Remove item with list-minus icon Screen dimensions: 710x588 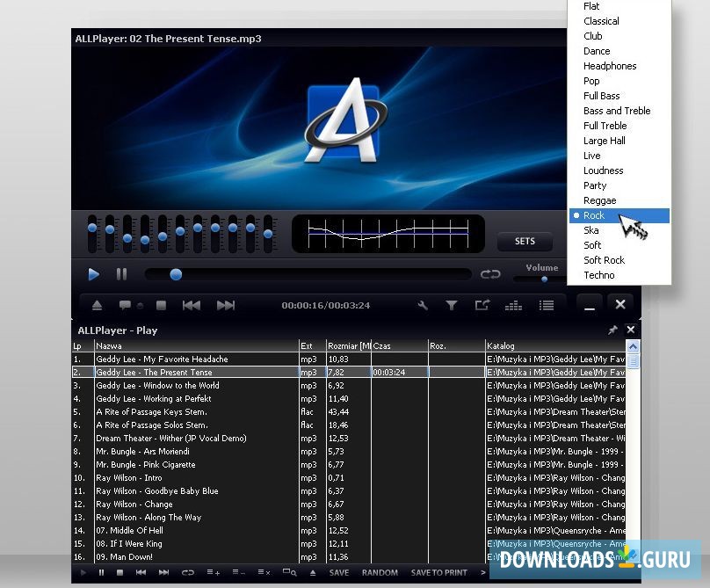coord(239,572)
